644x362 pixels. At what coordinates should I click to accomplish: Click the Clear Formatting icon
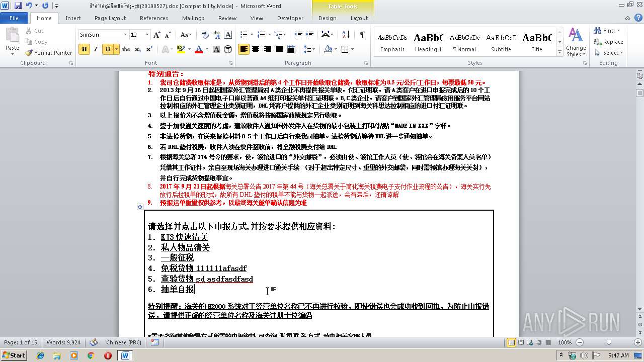(205, 35)
